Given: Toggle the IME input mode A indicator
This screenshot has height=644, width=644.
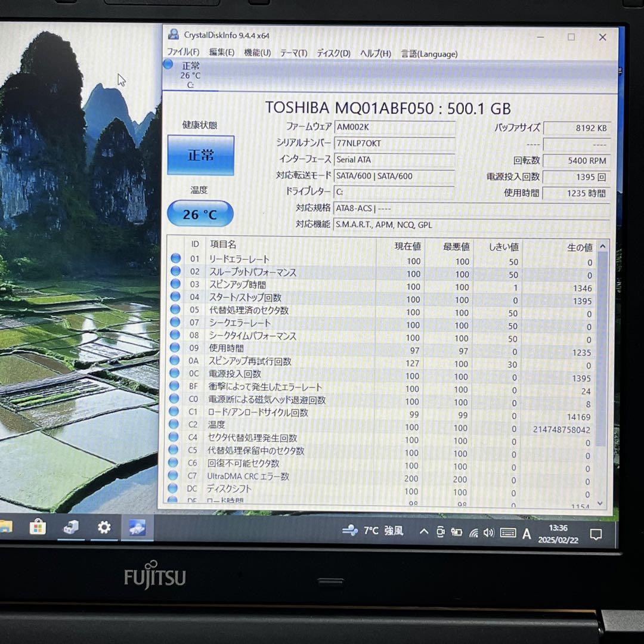Looking at the screenshot, I should click(x=527, y=534).
